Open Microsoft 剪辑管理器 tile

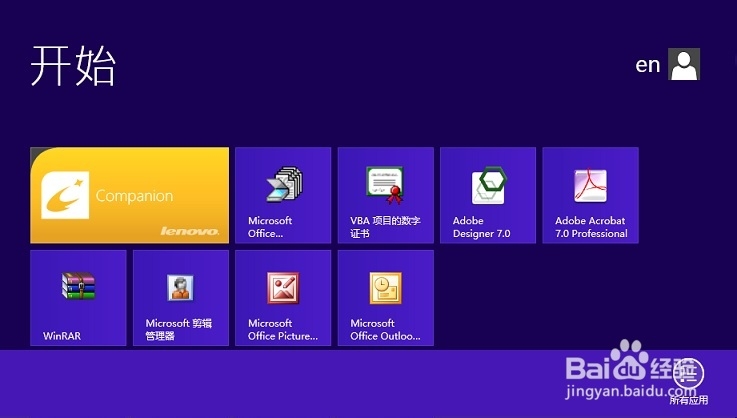tap(181, 298)
